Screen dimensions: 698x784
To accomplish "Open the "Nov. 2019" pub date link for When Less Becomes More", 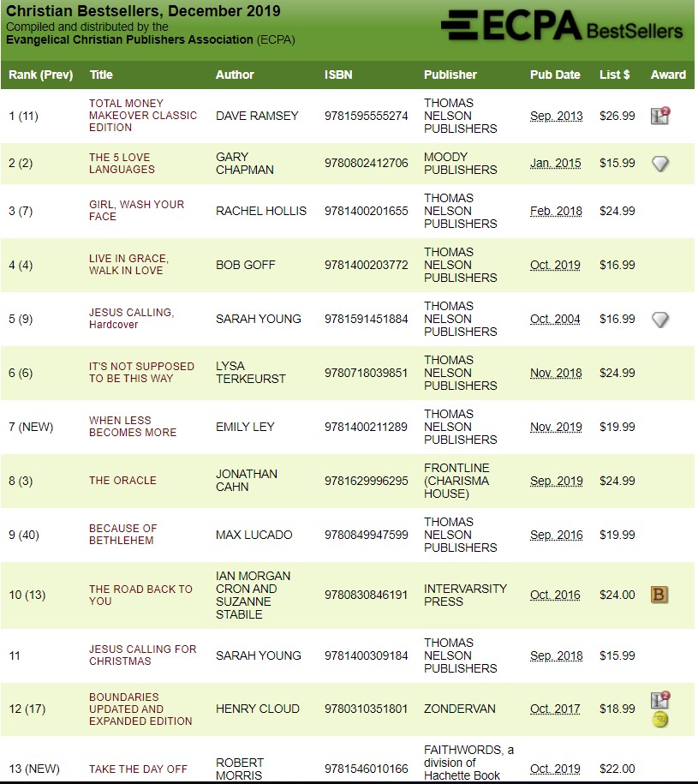I will pyautogui.click(x=556, y=427).
